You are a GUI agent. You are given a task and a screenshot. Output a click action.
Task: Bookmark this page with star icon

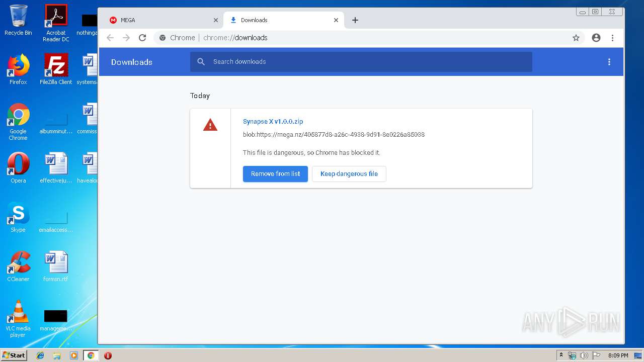[x=576, y=38]
